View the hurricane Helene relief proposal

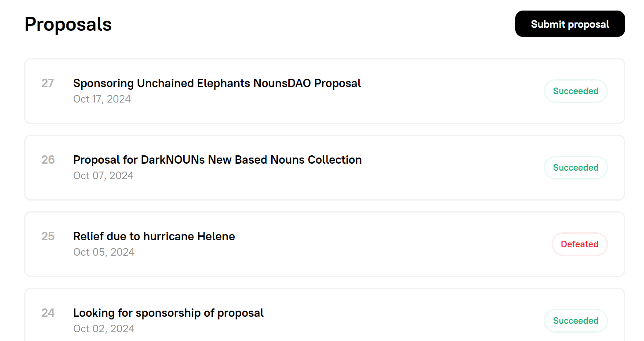click(x=154, y=236)
